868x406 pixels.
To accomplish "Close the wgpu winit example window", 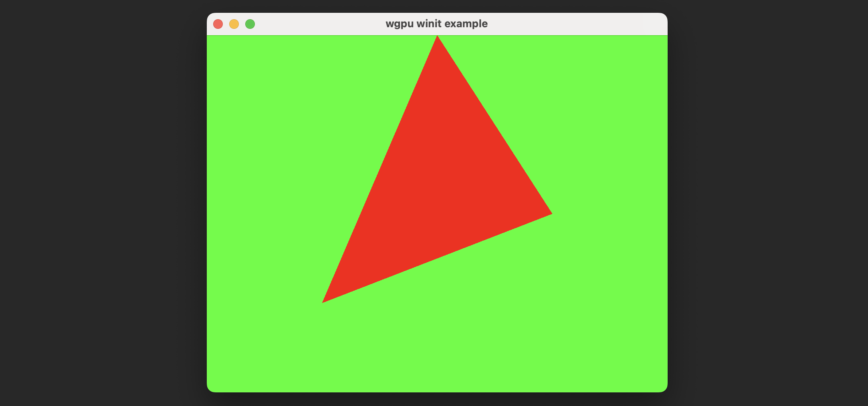I will coord(218,24).
